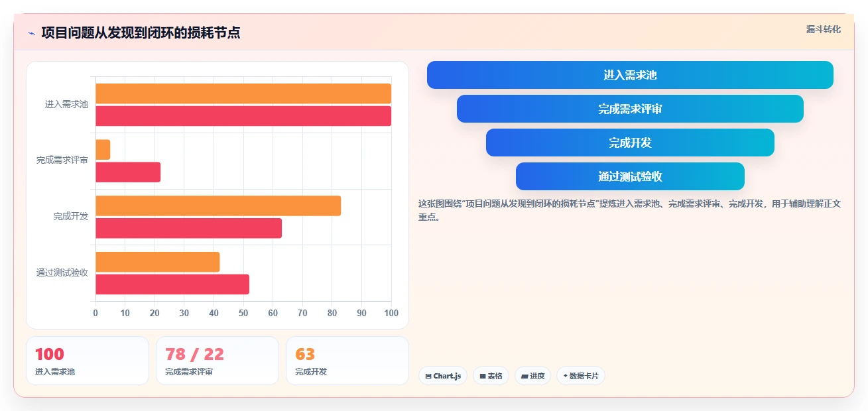Click the x-axis tick label 90

361,313
